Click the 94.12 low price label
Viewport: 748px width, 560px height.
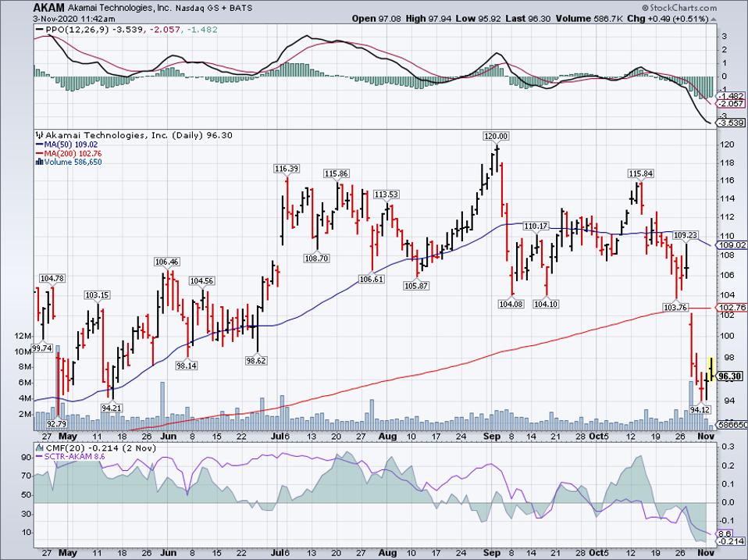(701, 408)
